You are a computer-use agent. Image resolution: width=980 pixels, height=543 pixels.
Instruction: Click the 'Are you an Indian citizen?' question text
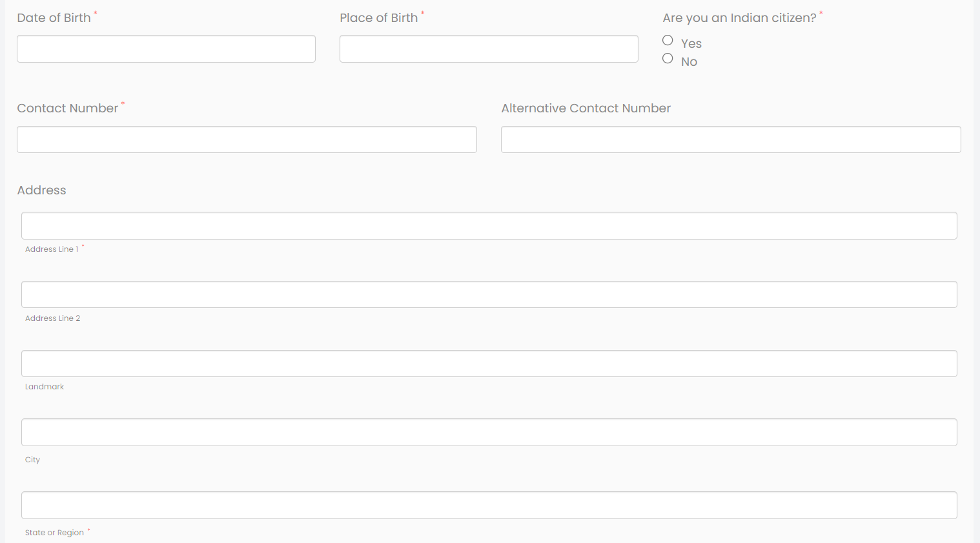[x=739, y=18]
